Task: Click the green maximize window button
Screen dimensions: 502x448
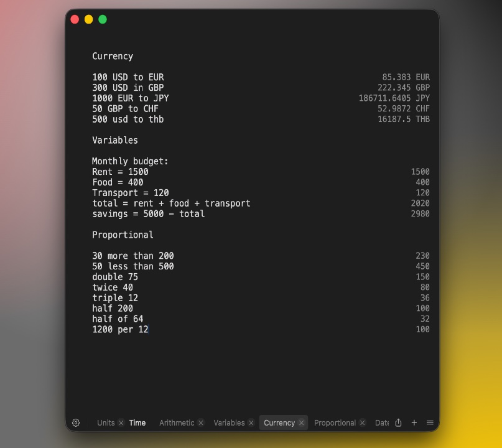Action: (103, 19)
